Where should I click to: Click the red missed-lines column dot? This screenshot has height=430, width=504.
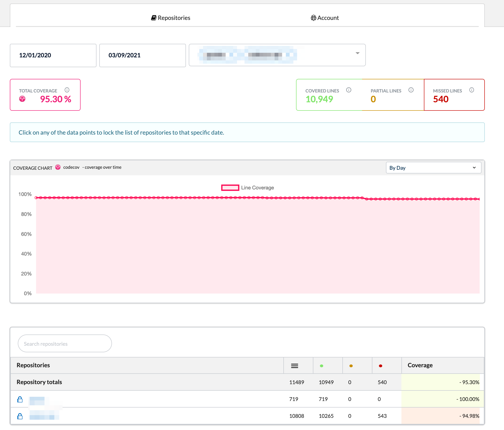coord(380,366)
